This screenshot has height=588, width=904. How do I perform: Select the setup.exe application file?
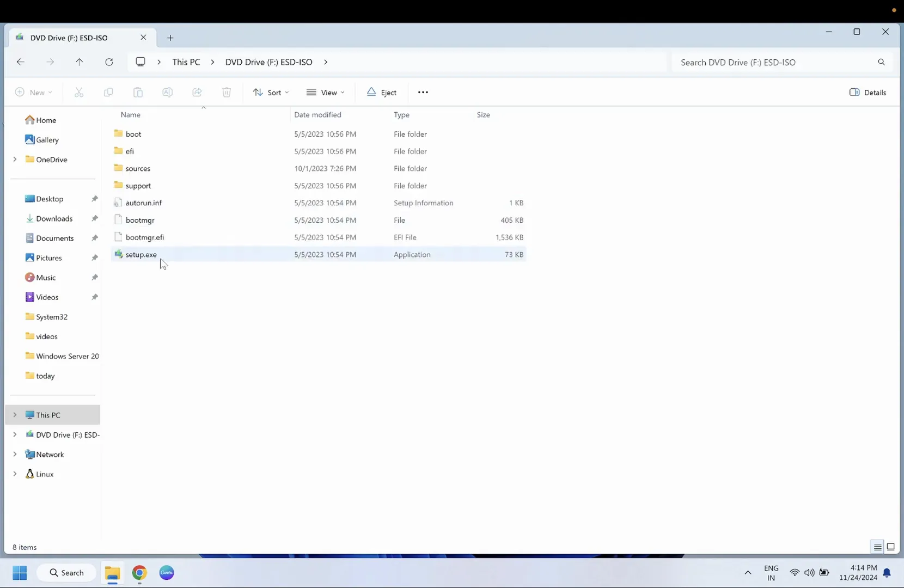[x=318, y=254]
